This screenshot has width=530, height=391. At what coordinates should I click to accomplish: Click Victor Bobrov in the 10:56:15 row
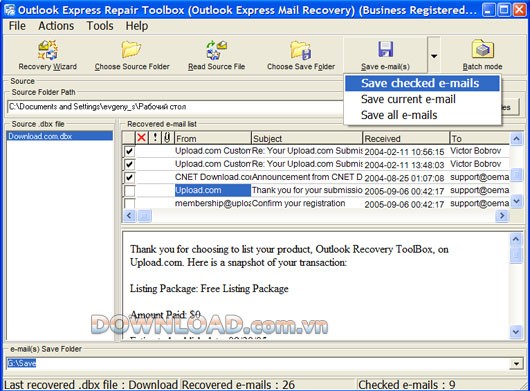tap(476, 151)
